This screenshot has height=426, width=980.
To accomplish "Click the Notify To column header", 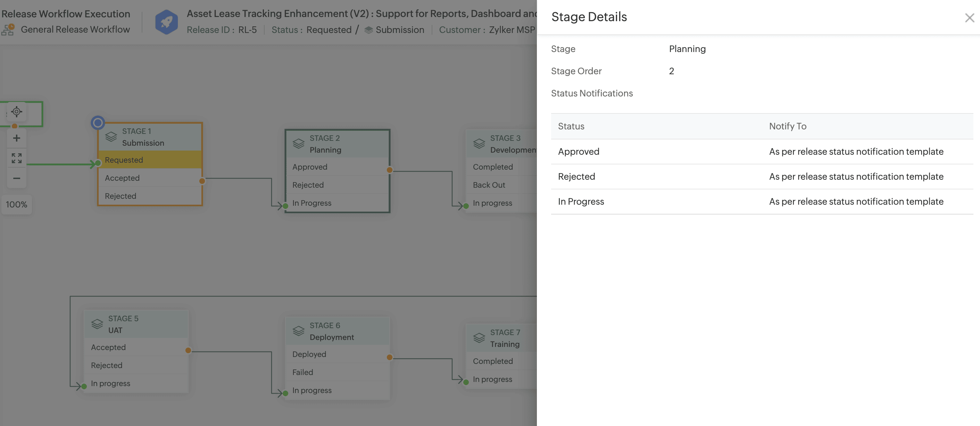I will tap(787, 126).
